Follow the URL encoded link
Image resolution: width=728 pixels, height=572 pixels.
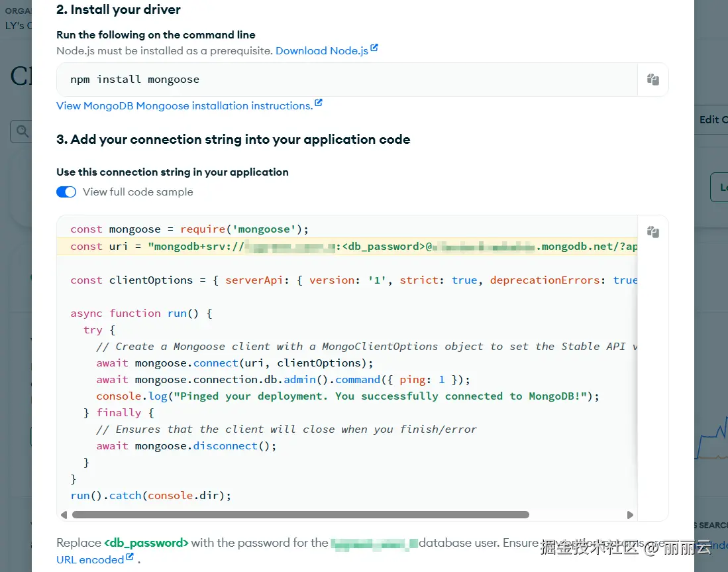(x=90, y=560)
